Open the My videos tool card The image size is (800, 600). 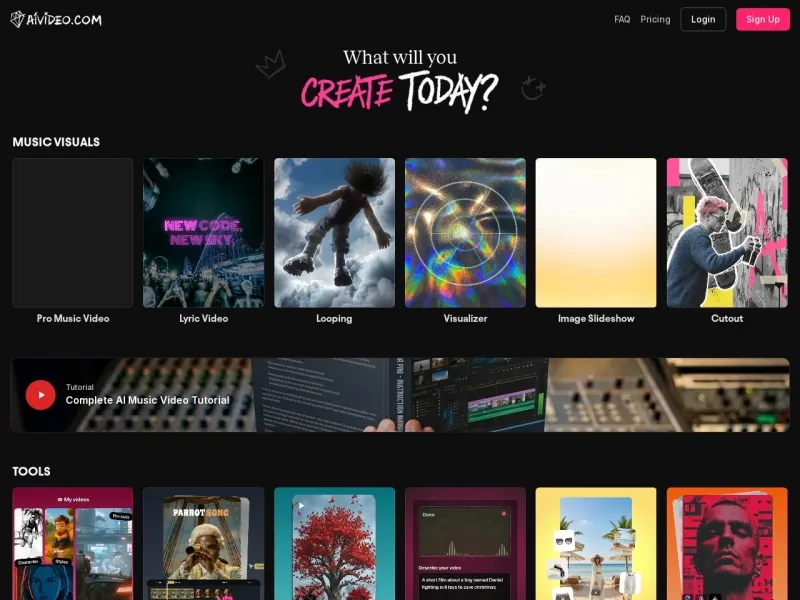coord(73,543)
